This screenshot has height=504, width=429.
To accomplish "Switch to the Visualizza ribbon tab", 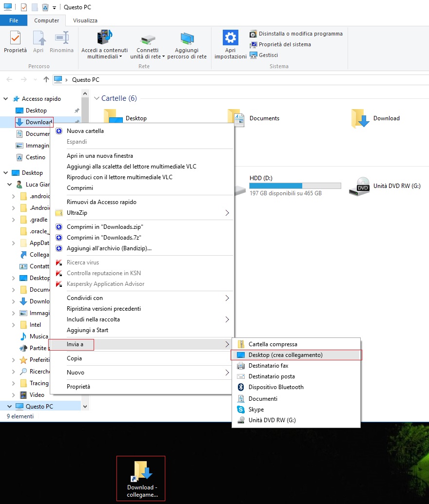I will tap(84, 20).
